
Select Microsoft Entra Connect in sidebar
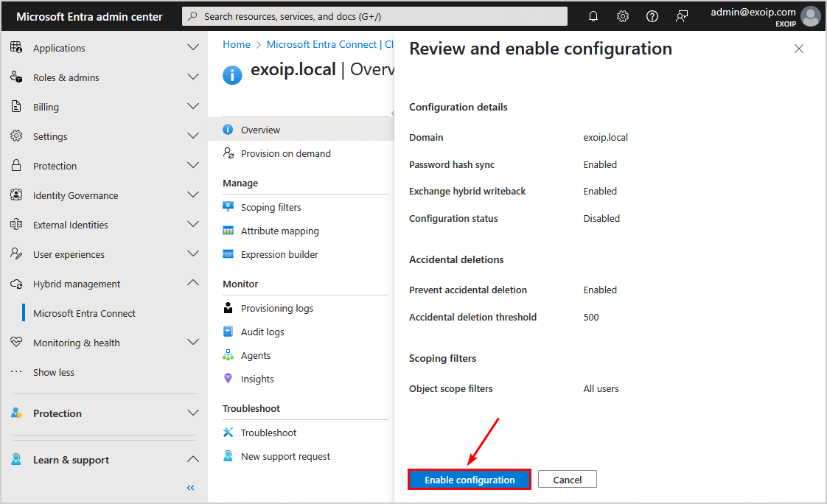[x=84, y=313]
